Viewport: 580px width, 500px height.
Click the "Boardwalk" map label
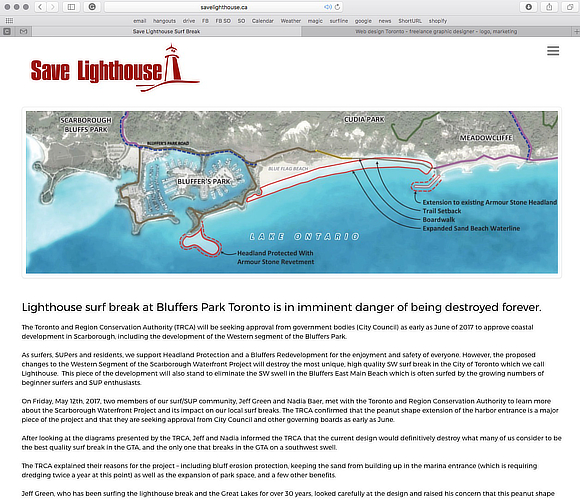point(439,219)
